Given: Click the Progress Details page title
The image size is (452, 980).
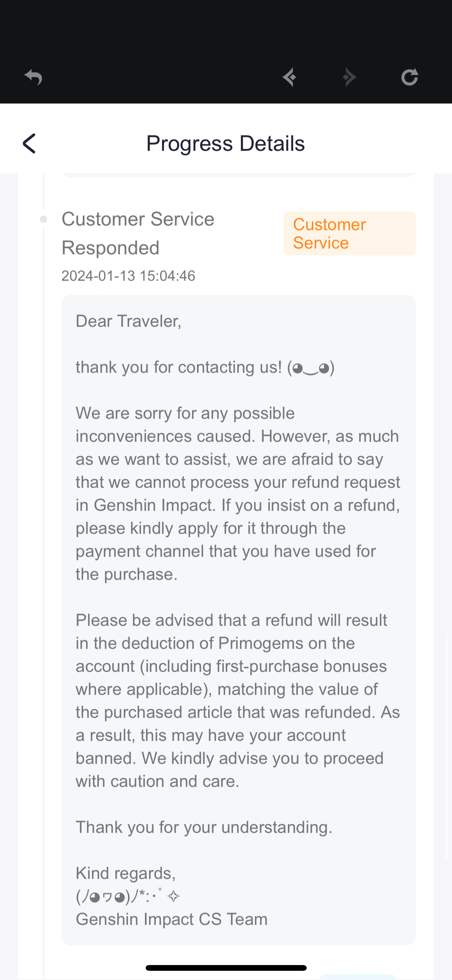Looking at the screenshot, I should point(225,144).
